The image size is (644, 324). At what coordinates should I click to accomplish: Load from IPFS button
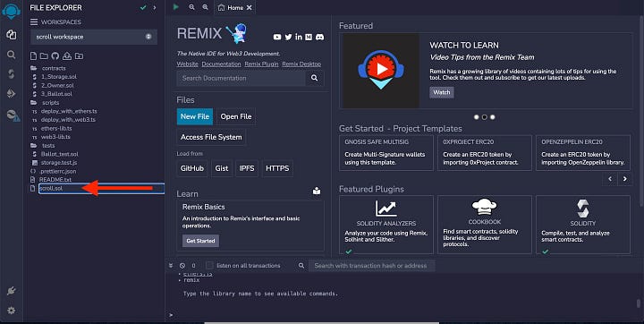(247, 168)
